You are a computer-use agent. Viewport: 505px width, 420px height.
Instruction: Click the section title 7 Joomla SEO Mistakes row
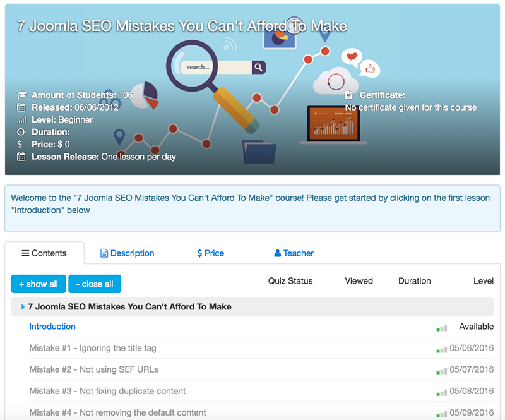point(252,307)
